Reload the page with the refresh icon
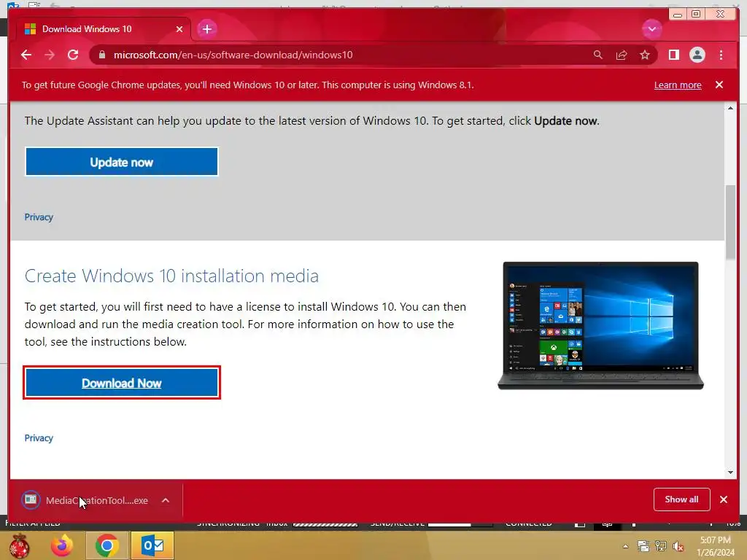The width and height of the screenshot is (747, 560). pyautogui.click(x=73, y=55)
